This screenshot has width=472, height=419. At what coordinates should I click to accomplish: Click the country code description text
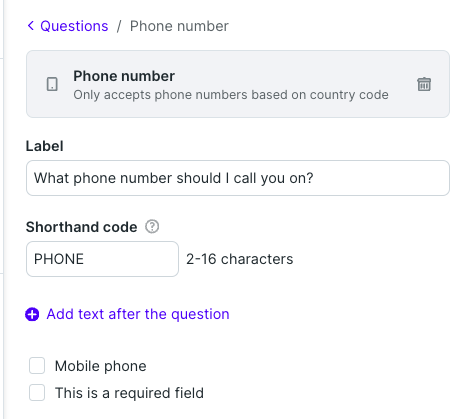click(231, 95)
